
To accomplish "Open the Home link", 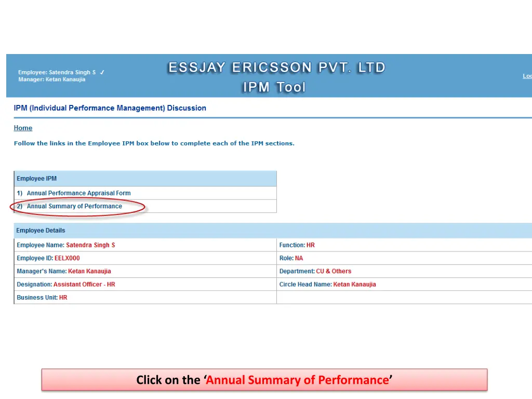I will 23,128.
